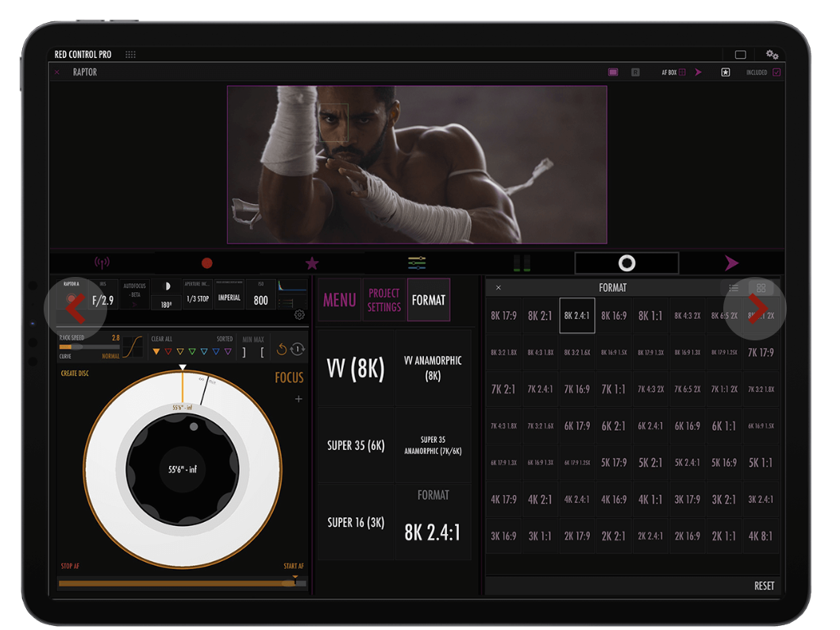Open the colored sliders adjustments icon
This screenshot has width=840, height=630.
417,263
